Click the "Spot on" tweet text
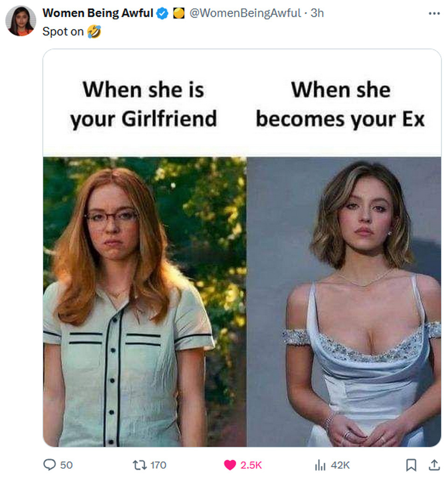This screenshot has height=477, width=448. 63,32
